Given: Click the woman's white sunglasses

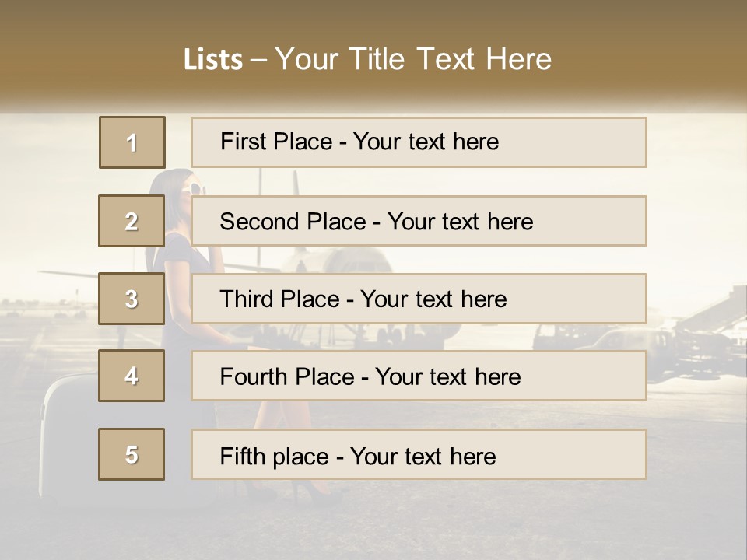Looking at the screenshot, I should [195, 189].
